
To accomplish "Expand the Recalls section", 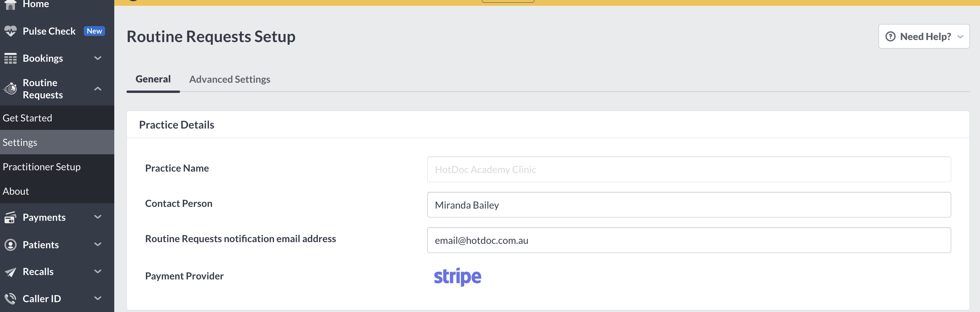I will (98, 271).
